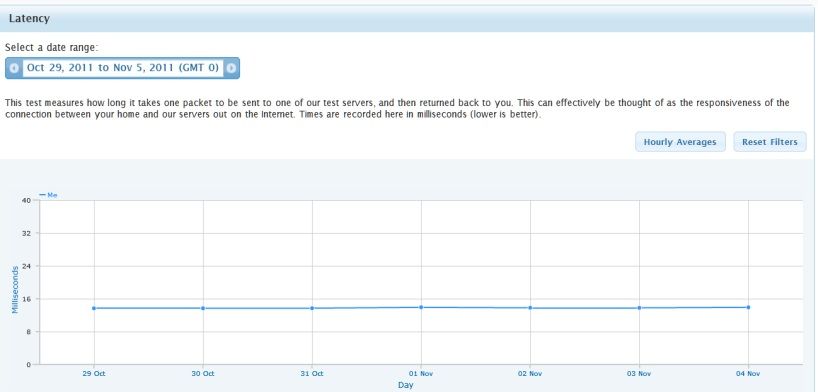Go to next date range arrow
Screen dimensions: 818x392
(231, 68)
